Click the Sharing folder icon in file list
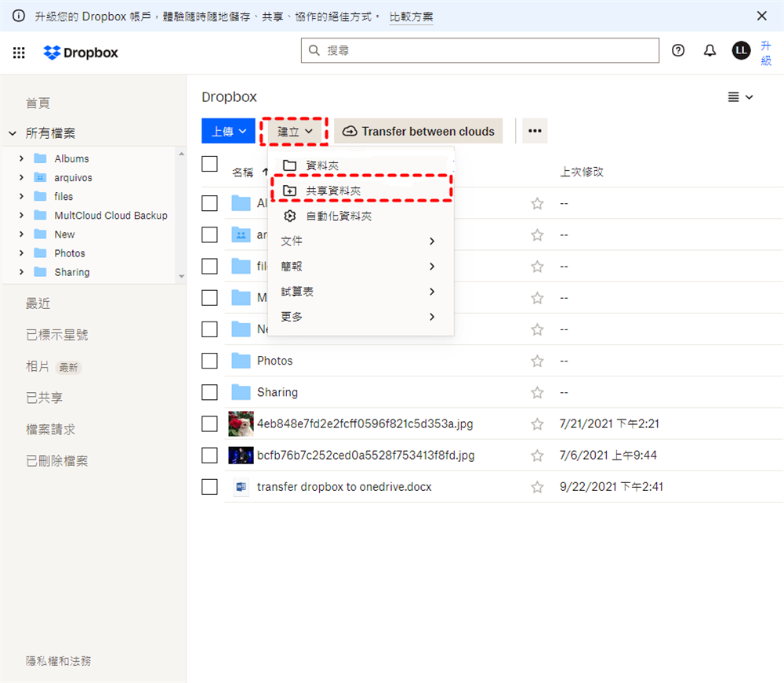 (241, 392)
